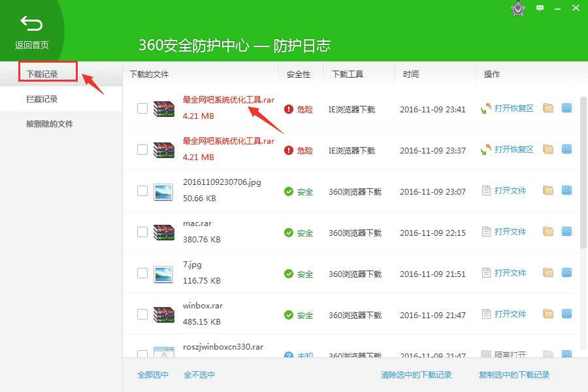
Task: Click the vertical scrollbar thumb
Action: tap(583, 170)
